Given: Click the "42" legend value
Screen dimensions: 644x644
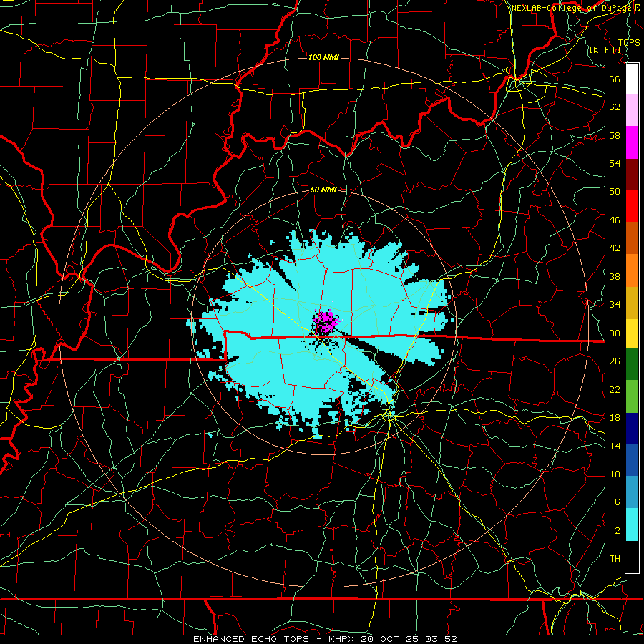Looking at the screenshot, I should (615, 248).
